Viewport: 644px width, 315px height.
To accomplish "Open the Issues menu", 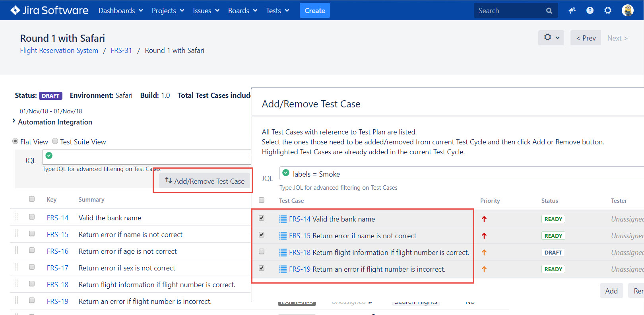I will pyautogui.click(x=206, y=11).
